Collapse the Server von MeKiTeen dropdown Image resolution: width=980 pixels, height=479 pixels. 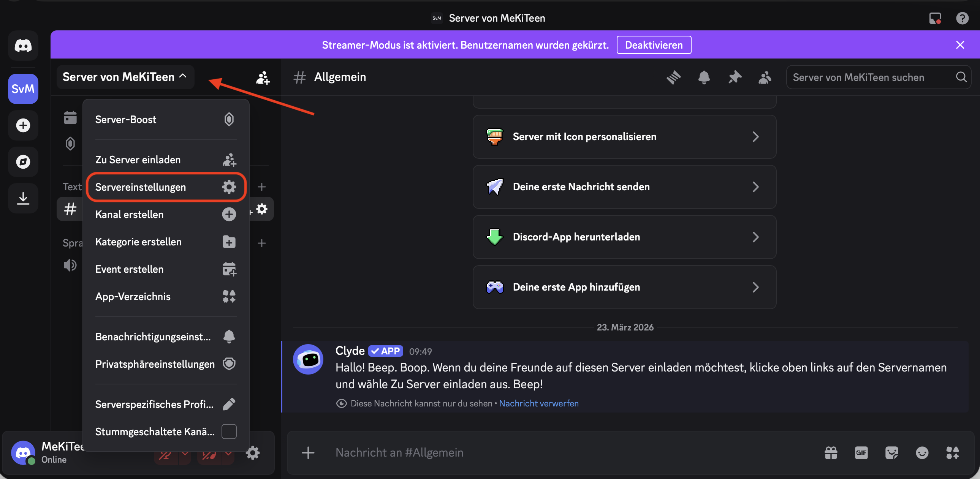(125, 77)
